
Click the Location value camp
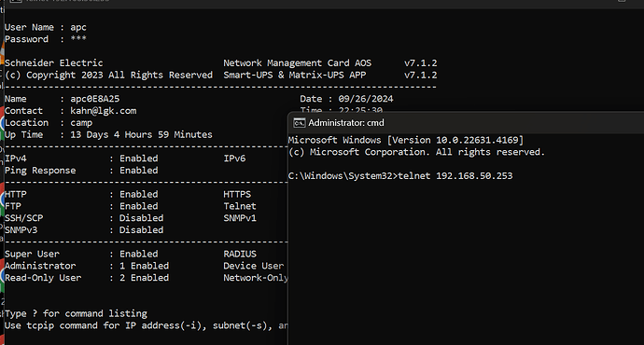tap(81, 123)
